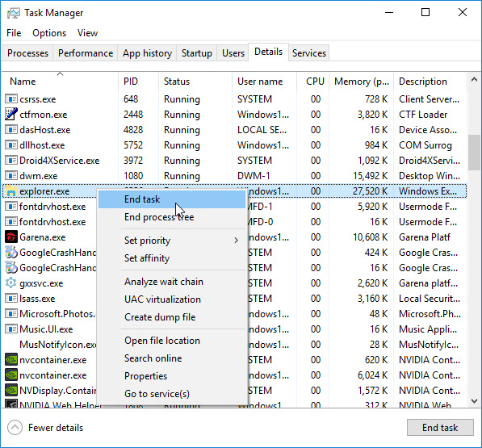Click the 15,492 K memory value
The height and width of the screenshot is (448, 482).
tap(370, 176)
